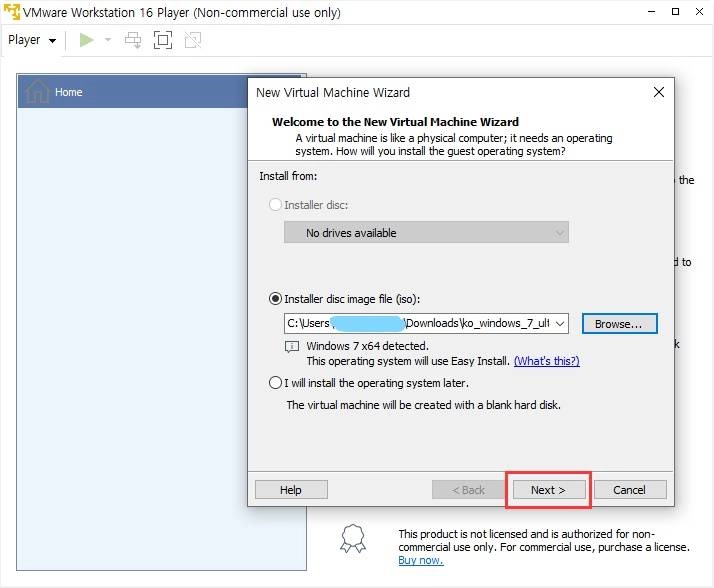This screenshot has height=588, width=714.
Task: Select I will install operating system later
Action: click(275, 383)
